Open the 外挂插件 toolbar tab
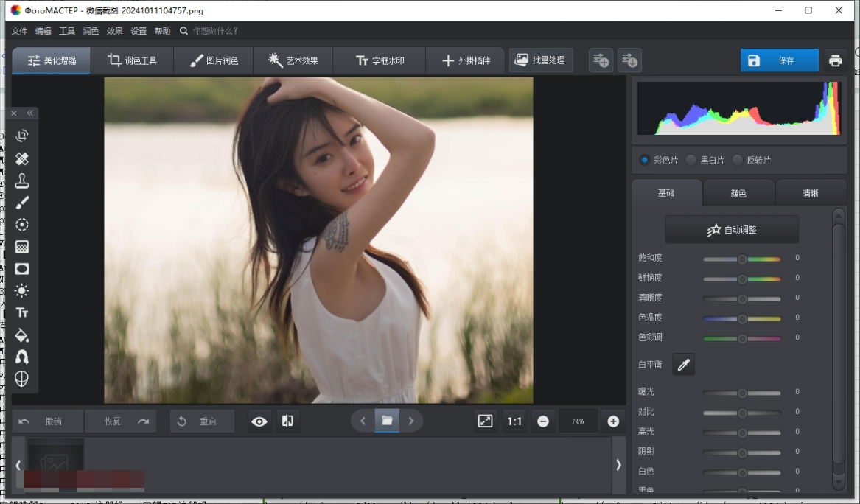This screenshot has height=504, width=860. point(466,60)
